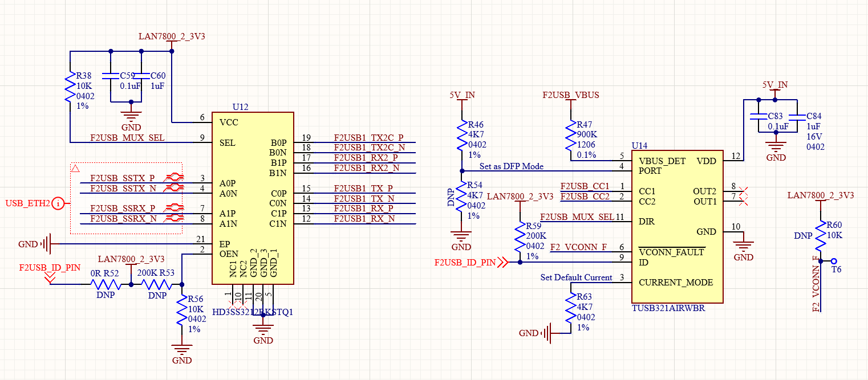This screenshot has width=868, height=380.
Task: Click the GND port left of R63
Action: point(536,333)
